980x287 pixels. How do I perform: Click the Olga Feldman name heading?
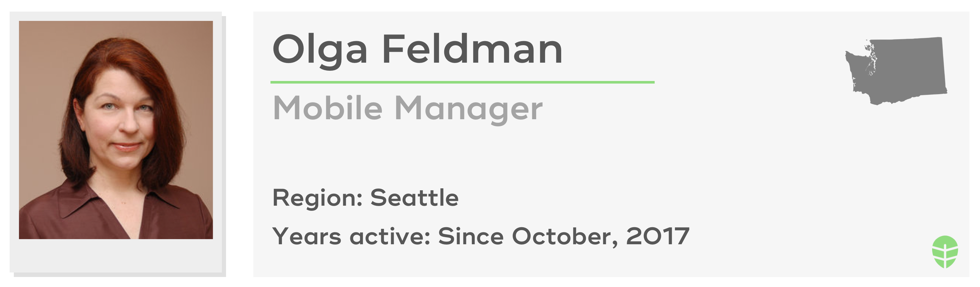417,50
